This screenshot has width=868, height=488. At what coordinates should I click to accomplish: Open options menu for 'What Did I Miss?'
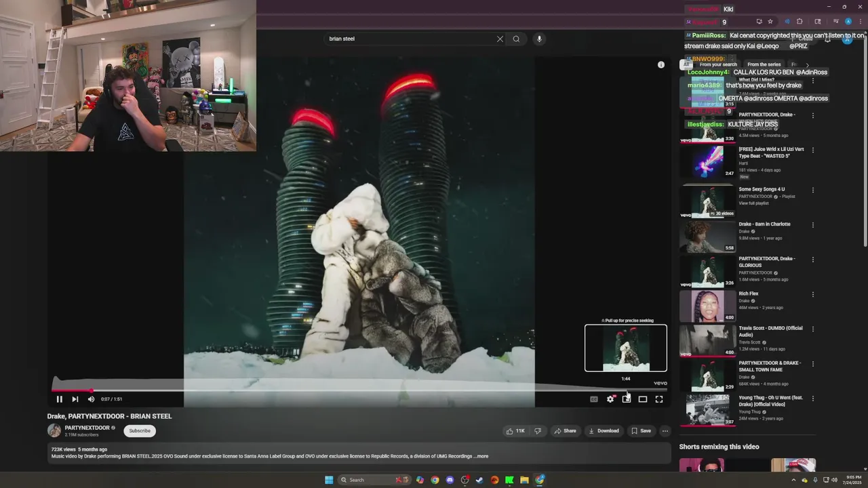tap(813, 81)
